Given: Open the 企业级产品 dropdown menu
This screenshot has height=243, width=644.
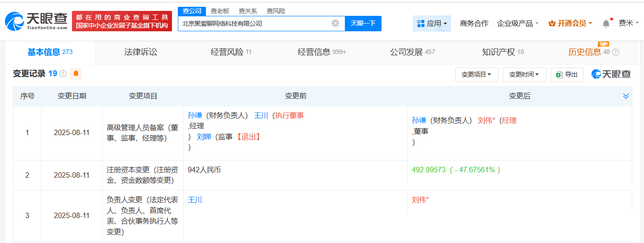Looking at the screenshot, I should point(518,23).
